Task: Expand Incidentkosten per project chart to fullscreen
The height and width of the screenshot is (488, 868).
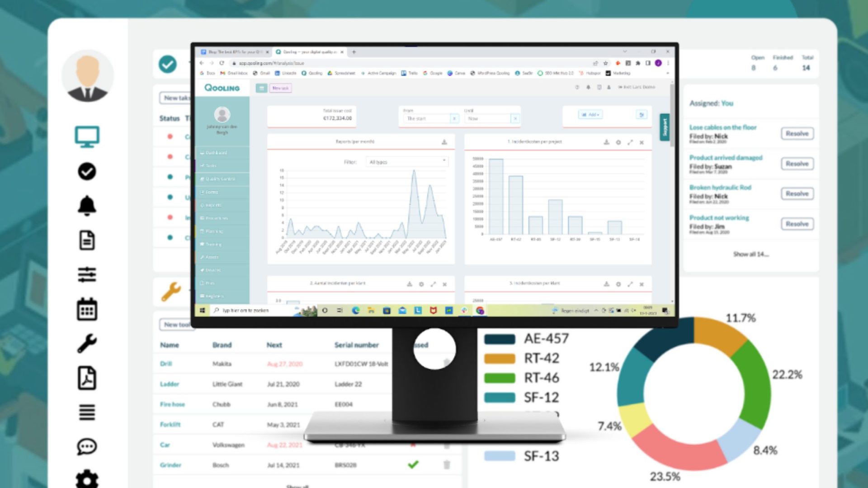Action: [630, 142]
